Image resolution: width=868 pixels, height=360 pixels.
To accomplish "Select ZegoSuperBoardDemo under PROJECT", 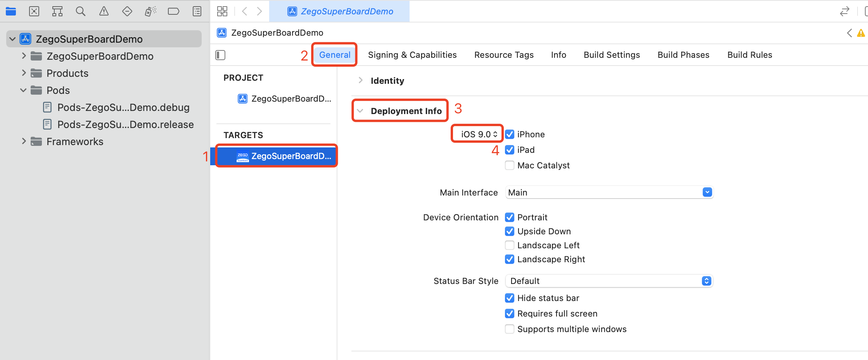I will pos(285,99).
